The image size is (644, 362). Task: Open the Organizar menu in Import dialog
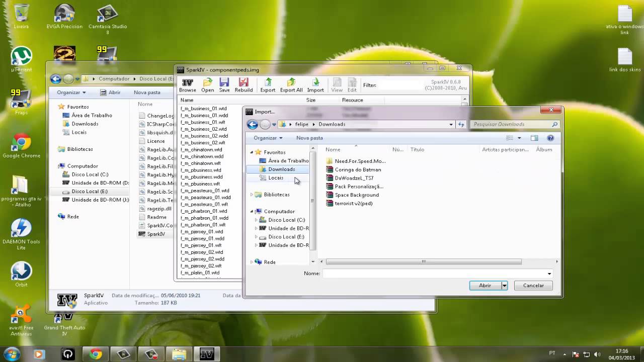coord(268,138)
